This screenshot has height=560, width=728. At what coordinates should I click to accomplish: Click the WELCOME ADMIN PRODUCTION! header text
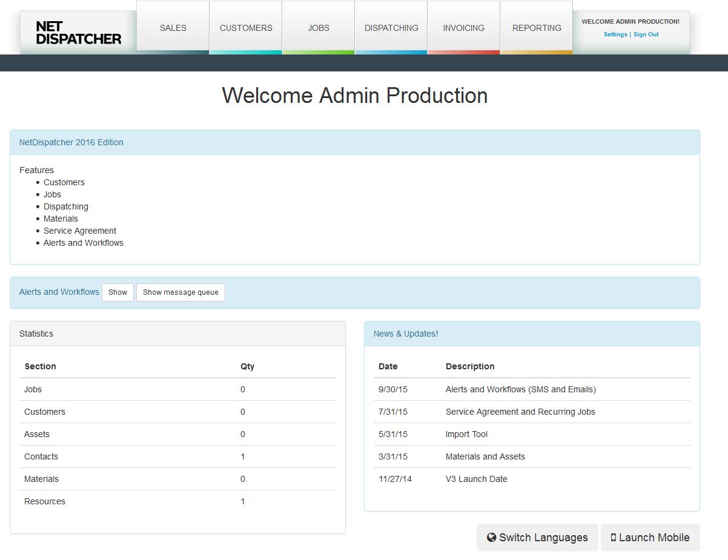click(630, 21)
